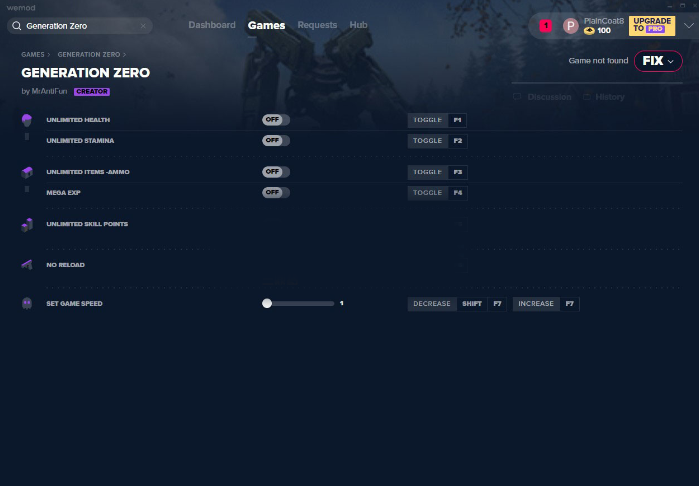Viewport: 699px width, 486px height.
Task: Click the Generation Zero search field
Action: [x=80, y=26]
